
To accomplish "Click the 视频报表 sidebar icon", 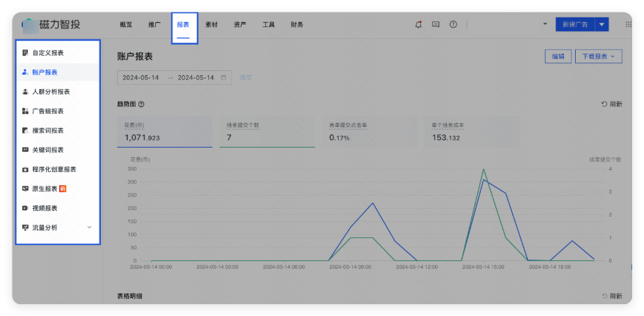I will click(x=25, y=208).
